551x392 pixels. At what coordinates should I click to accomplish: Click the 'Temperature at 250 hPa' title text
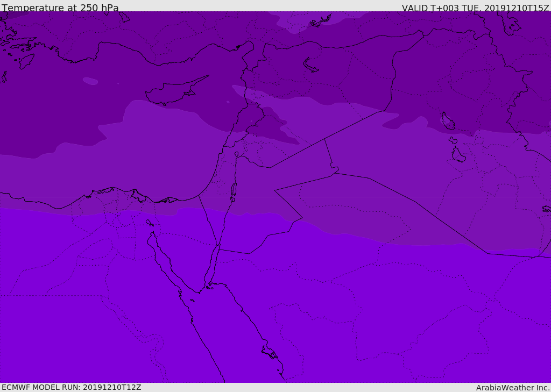click(60, 8)
